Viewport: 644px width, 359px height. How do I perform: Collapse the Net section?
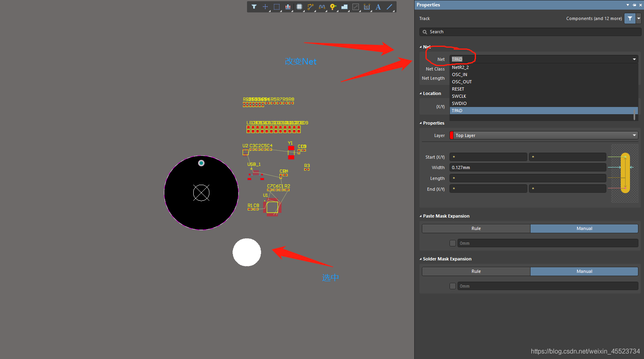(x=421, y=47)
